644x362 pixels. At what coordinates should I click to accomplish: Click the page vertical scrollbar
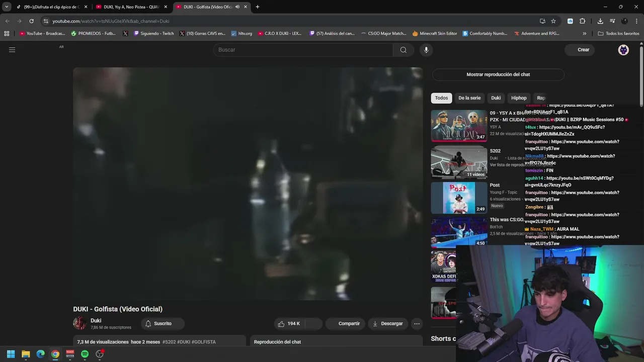(641, 75)
